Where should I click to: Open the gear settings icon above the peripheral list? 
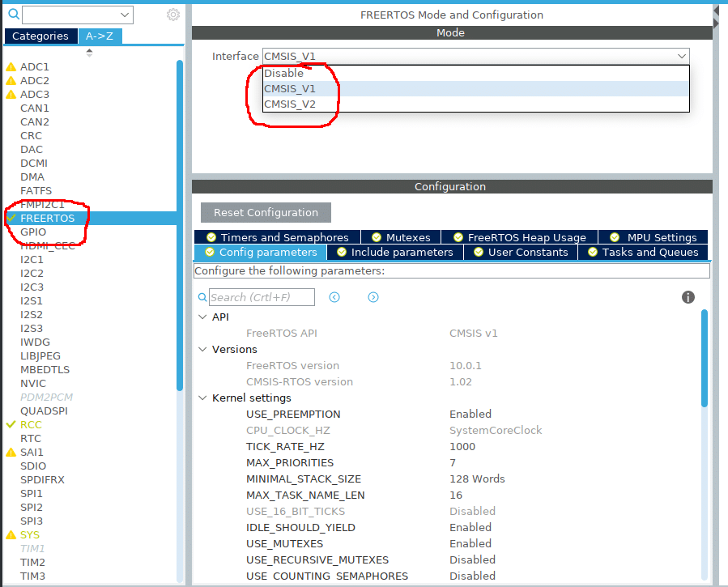click(x=173, y=15)
